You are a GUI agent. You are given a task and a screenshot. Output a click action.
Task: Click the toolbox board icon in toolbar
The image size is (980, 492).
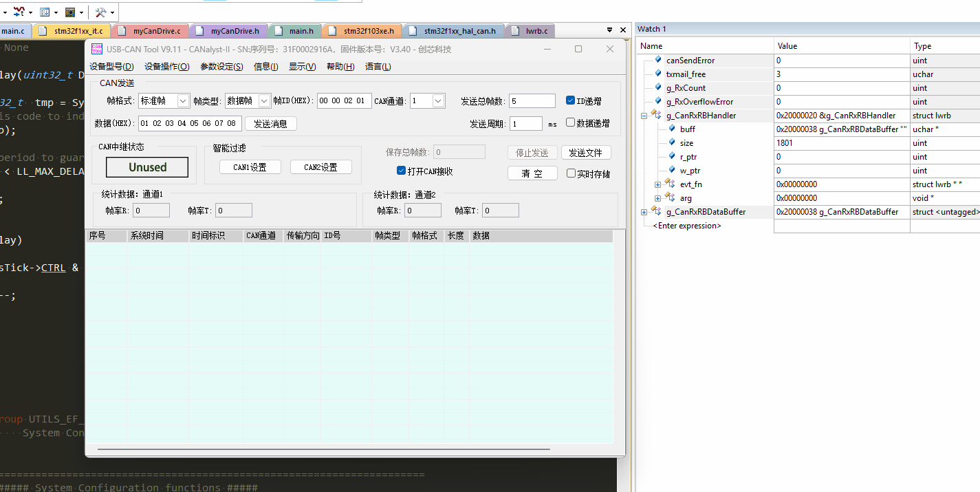tap(70, 12)
